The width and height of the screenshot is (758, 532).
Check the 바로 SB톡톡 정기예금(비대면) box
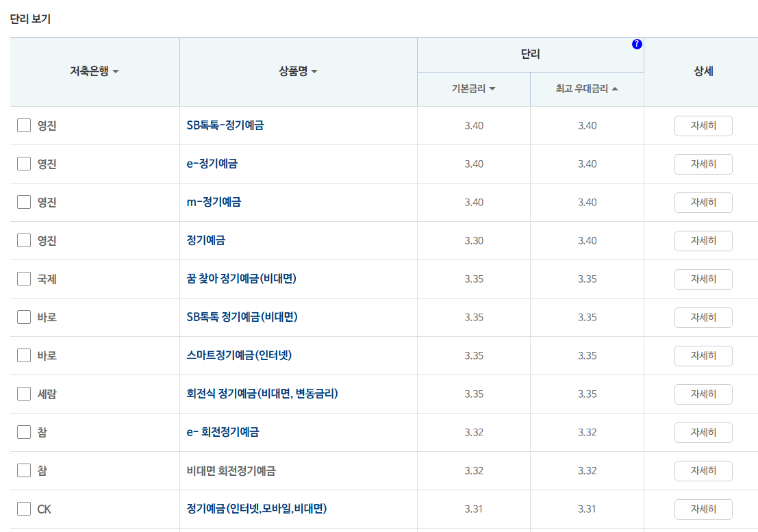coord(24,317)
